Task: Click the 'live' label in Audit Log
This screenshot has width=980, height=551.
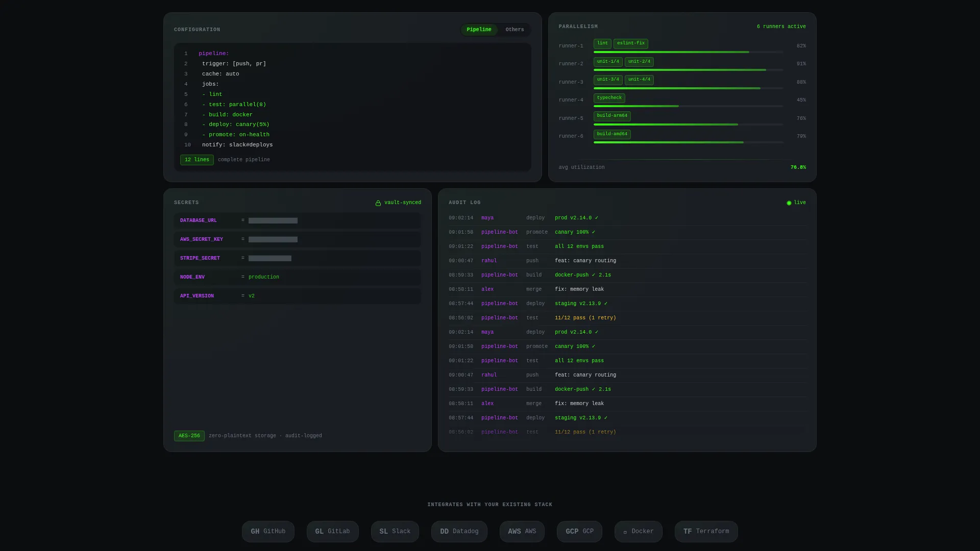Action: (x=800, y=203)
